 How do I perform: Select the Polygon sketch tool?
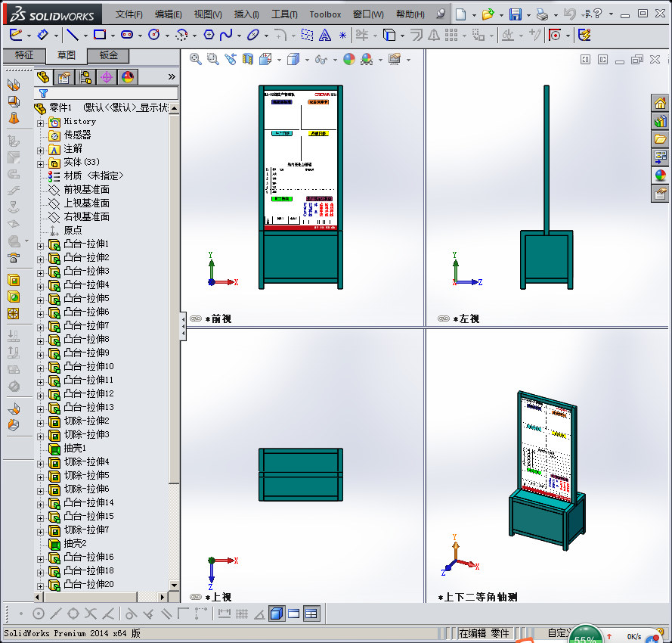209,35
